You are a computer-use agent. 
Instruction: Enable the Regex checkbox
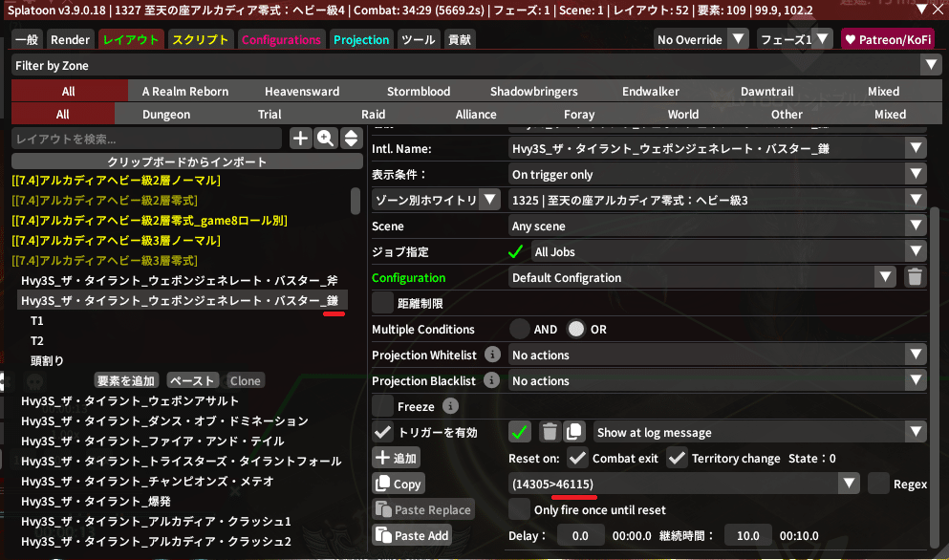pyautogui.click(x=878, y=485)
